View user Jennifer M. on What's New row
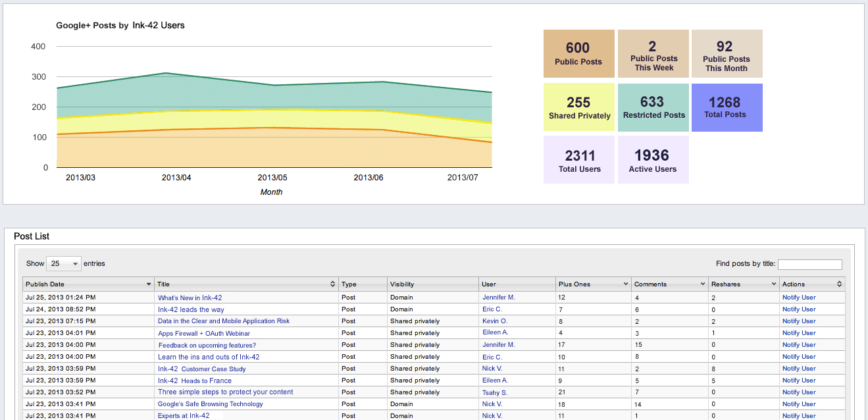This screenshot has width=868, height=420. point(499,298)
